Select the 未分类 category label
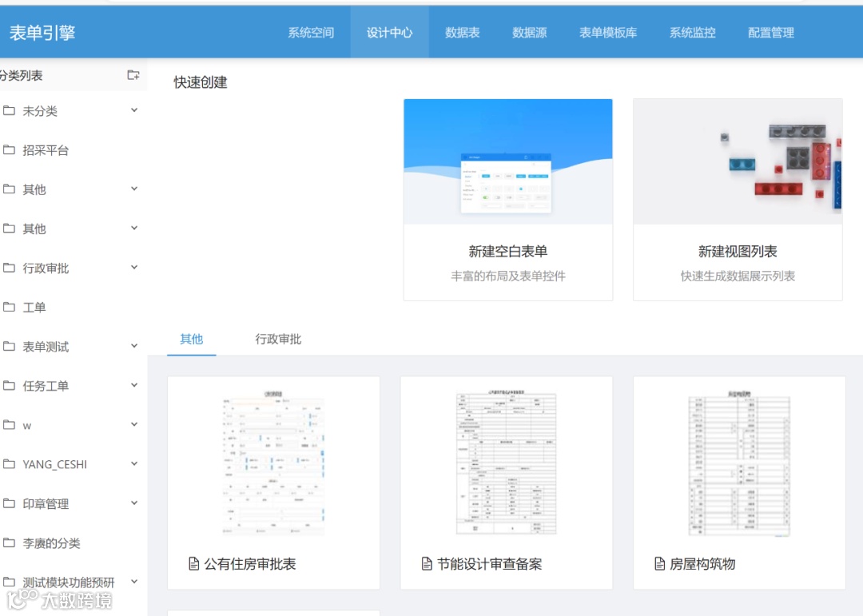The image size is (863, 616). click(40, 110)
